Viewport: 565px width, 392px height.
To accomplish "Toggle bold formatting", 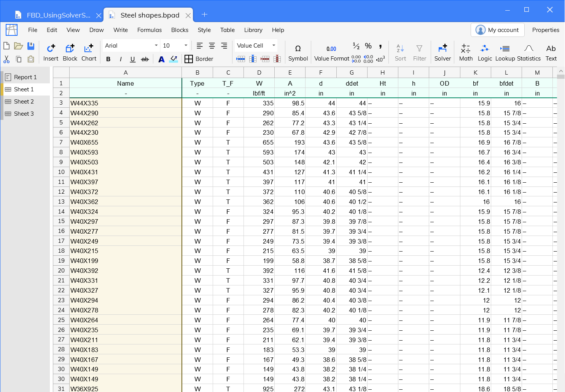I will [x=108, y=59].
